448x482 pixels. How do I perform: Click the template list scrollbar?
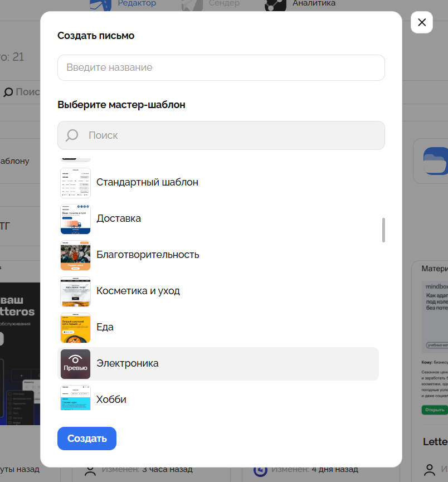383,230
